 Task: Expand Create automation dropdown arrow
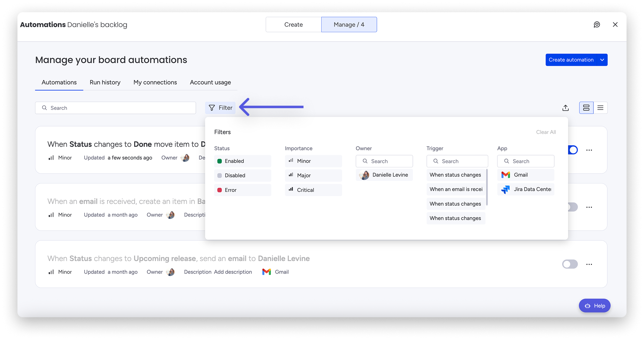coord(602,60)
